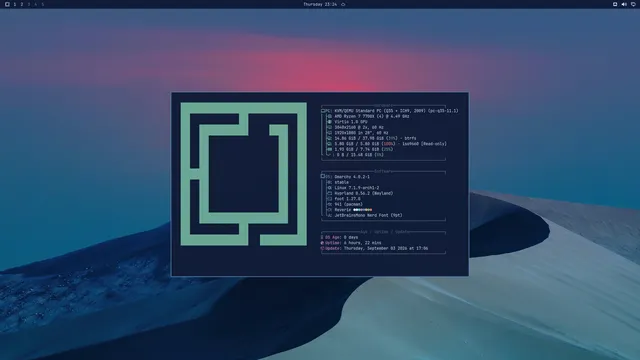Switch to workspace 1
This screenshot has width=640, height=360.
coord(15,4)
